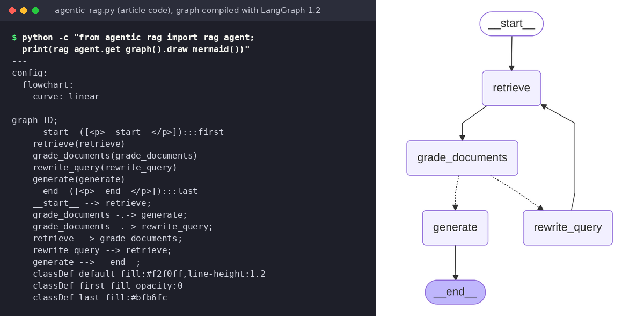Click the 'print(rag_agent.get_graph().draw_mermaid())' line
Viewport: 644px width, 316px height.
pyautogui.click(x=136, y=49)
